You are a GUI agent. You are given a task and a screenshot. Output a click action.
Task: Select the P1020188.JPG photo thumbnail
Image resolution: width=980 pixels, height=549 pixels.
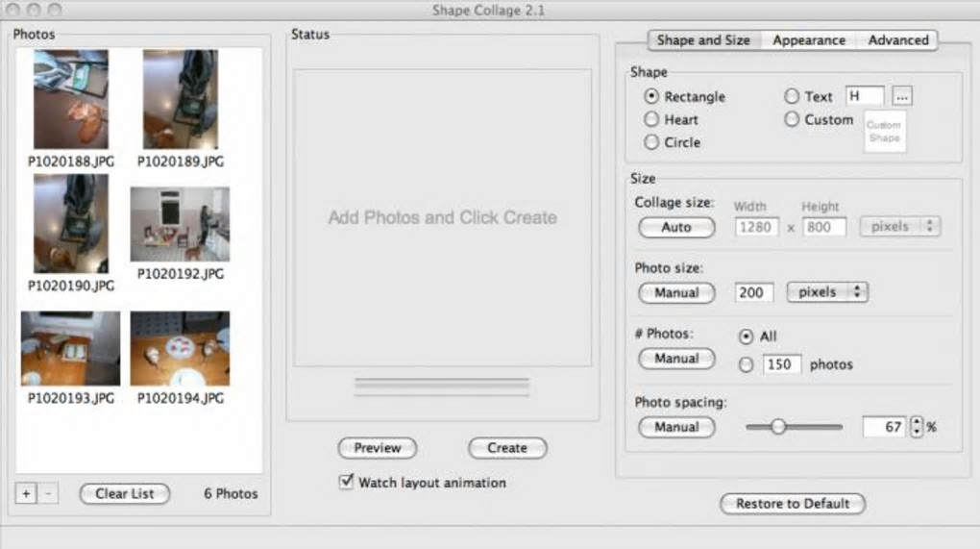click(x=71, y=99)
